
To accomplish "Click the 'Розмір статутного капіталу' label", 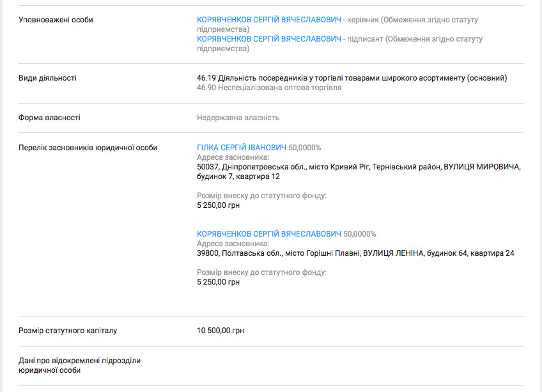I will pos(68,331).
